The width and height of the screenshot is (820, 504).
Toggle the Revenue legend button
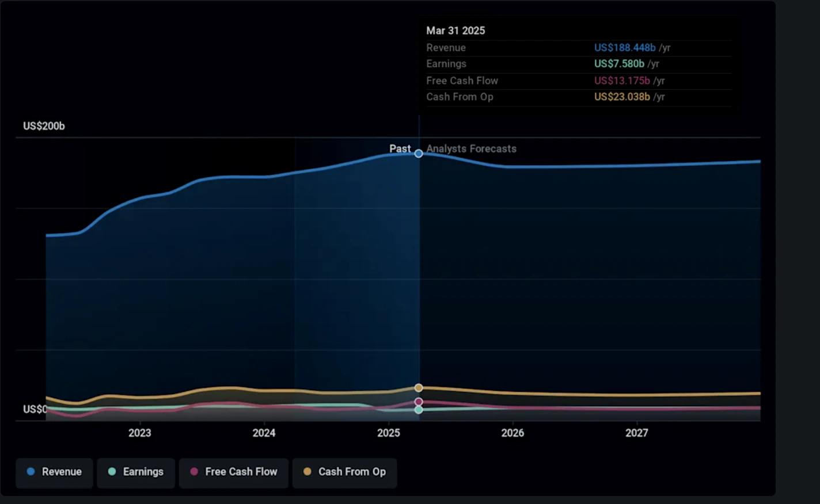(x=54, y=472)
